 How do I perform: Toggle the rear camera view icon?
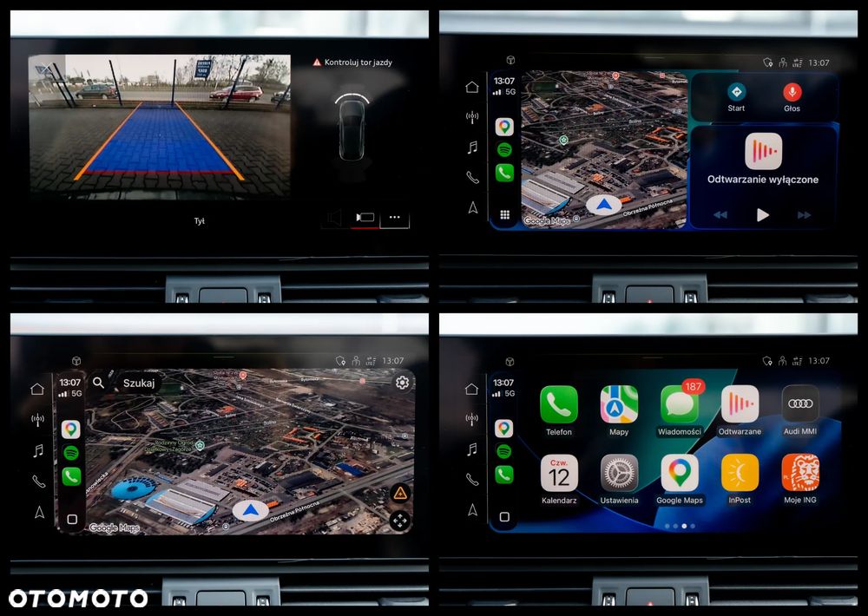pos(365,218)
